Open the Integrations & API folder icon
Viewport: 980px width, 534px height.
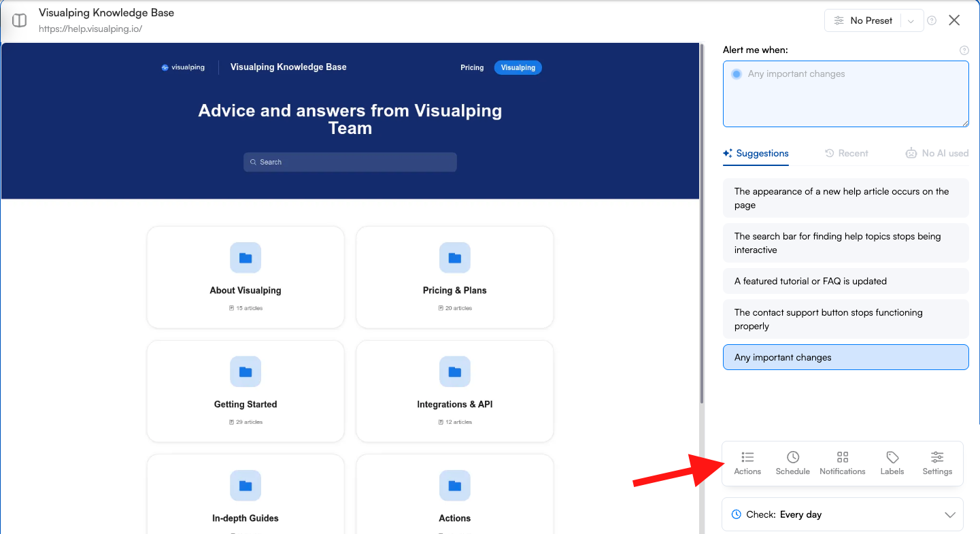tap(455, 372)
